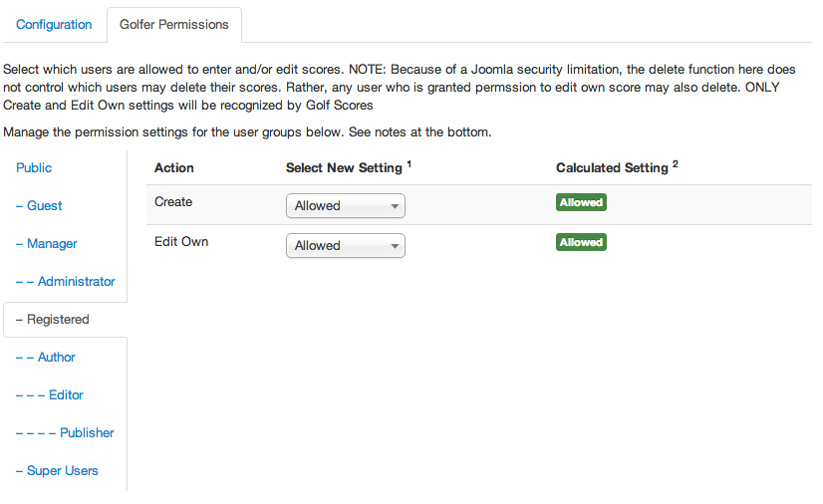Image resolution: width=823 pixels, height=504 pixels.
Task: Click the Calculated Setting column header
Action: (x=618, y=167)
